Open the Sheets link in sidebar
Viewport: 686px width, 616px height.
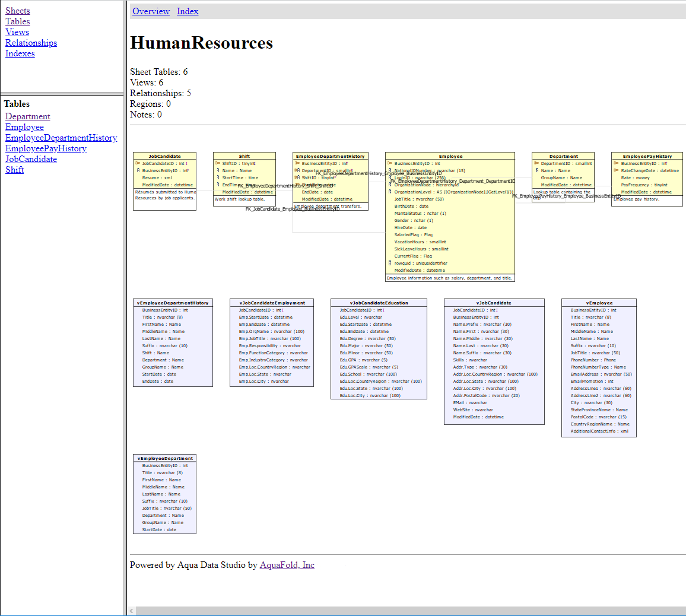point(18,11)
